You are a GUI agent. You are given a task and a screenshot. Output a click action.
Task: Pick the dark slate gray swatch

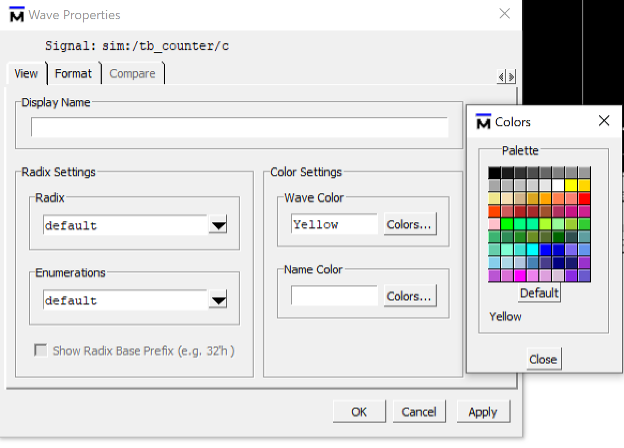[x=571, y=237]
